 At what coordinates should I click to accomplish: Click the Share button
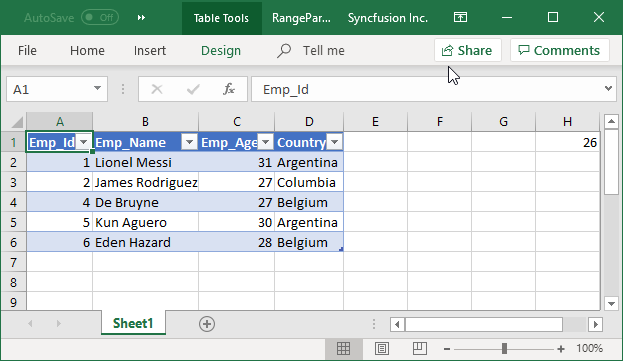[x=468, y=50]
